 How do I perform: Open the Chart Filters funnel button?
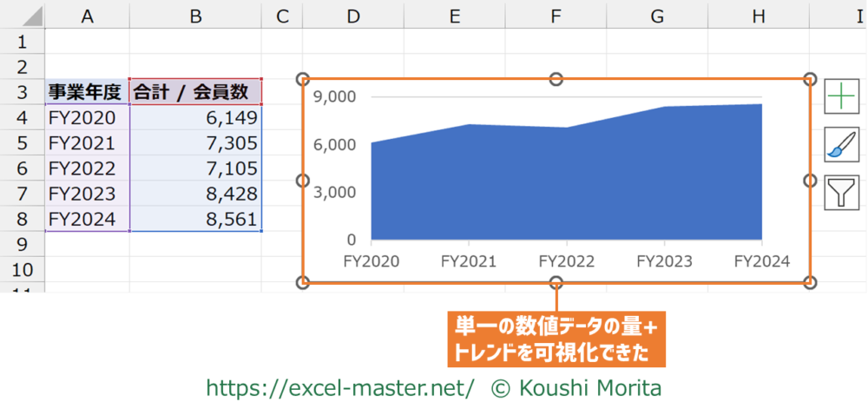841,192
